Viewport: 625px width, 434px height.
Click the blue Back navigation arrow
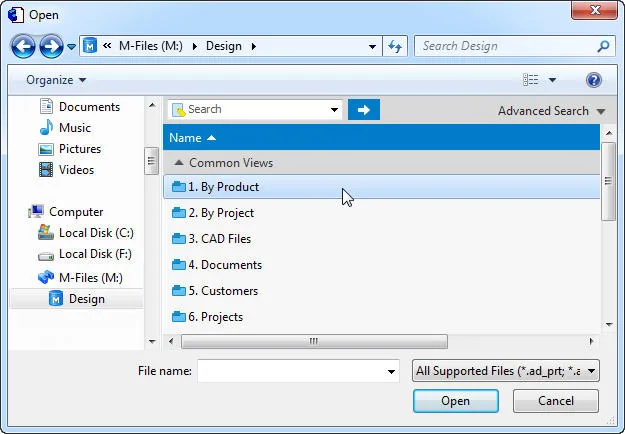point(23,47)
